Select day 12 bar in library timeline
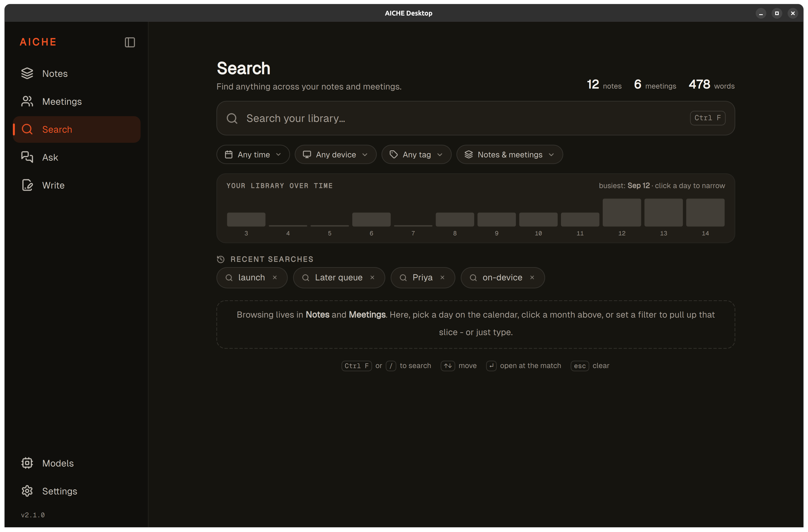 [x=622, y=213]
